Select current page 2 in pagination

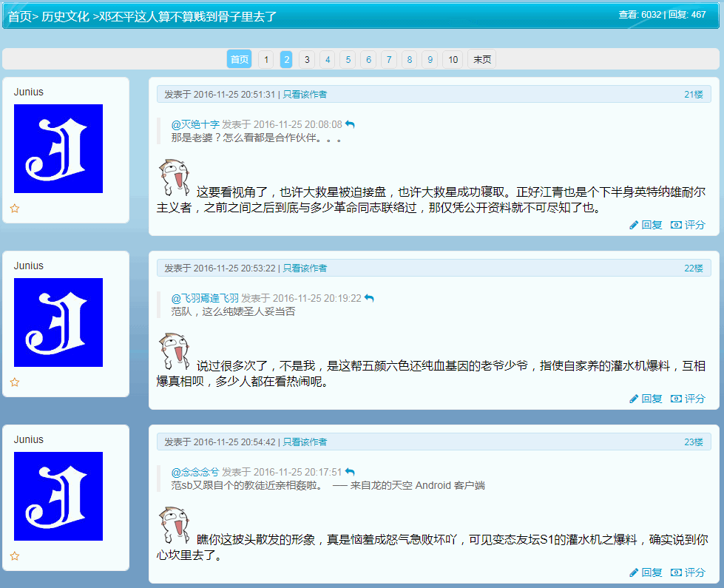286,59
